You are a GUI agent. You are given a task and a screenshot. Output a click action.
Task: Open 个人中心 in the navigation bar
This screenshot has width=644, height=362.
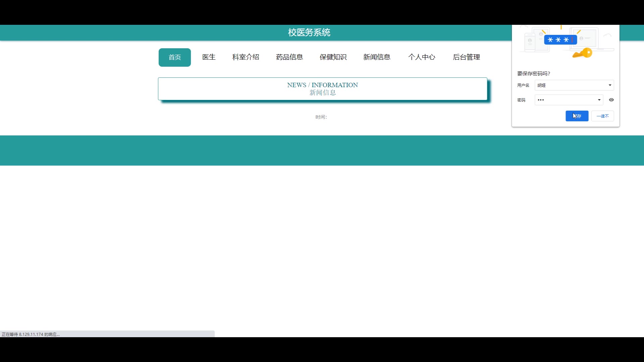[422, 57]
